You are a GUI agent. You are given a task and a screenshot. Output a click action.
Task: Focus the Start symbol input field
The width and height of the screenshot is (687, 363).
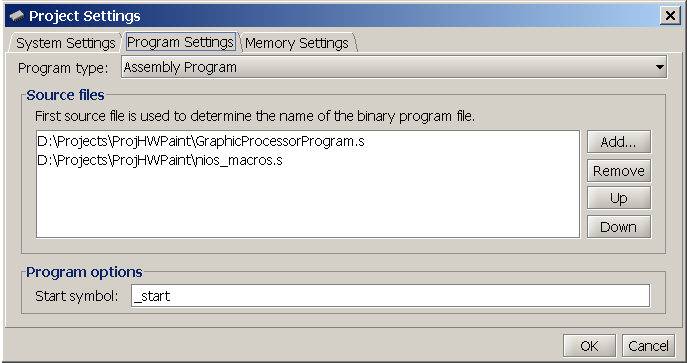390,296
